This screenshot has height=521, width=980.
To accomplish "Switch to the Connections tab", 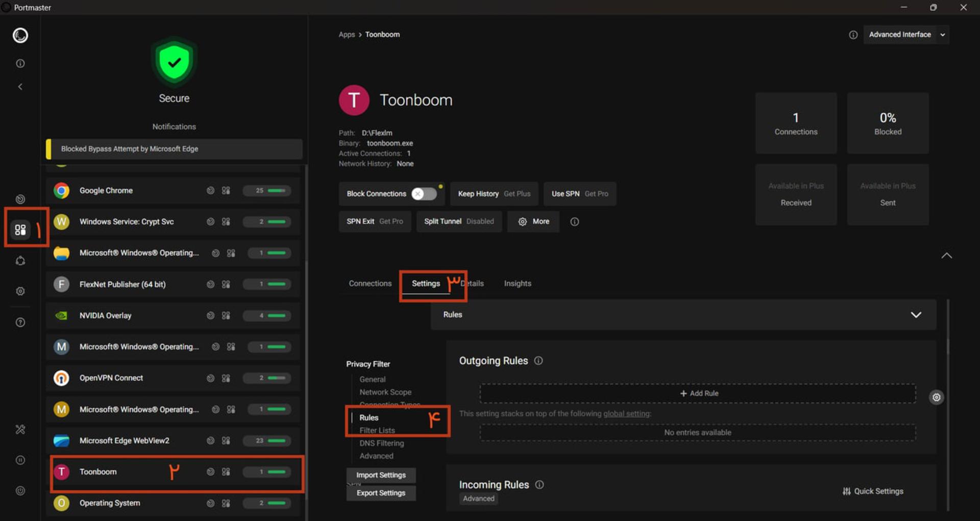I will pos(370,284).
